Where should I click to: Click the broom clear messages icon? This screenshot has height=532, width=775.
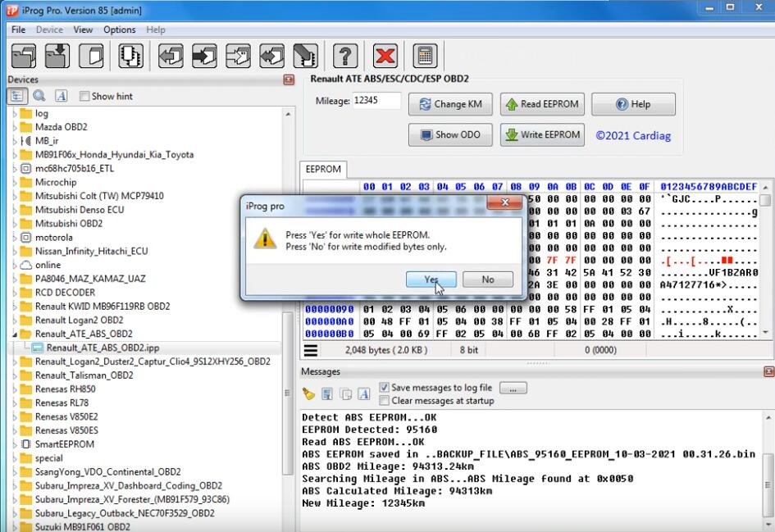pyautogui.click(x=308, y=393)
